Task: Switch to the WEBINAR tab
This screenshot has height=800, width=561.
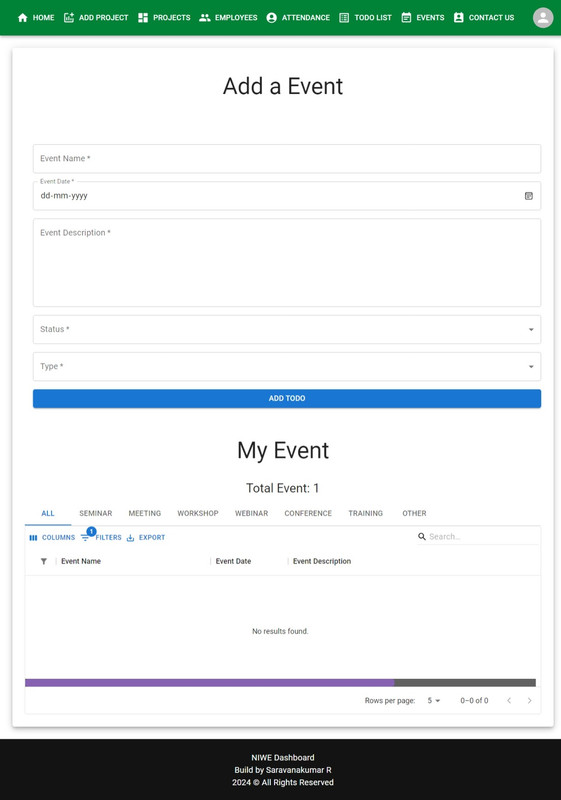Action: click(251, 513)
